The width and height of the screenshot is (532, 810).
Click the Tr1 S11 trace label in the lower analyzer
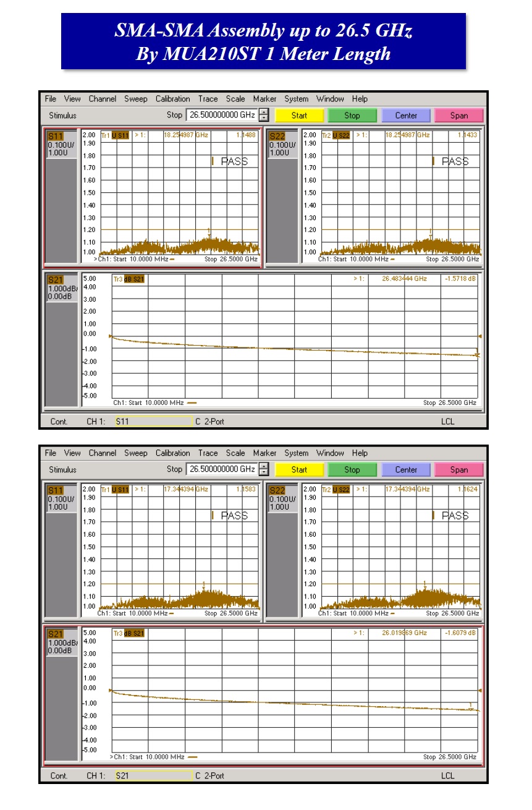click(115, 490)
